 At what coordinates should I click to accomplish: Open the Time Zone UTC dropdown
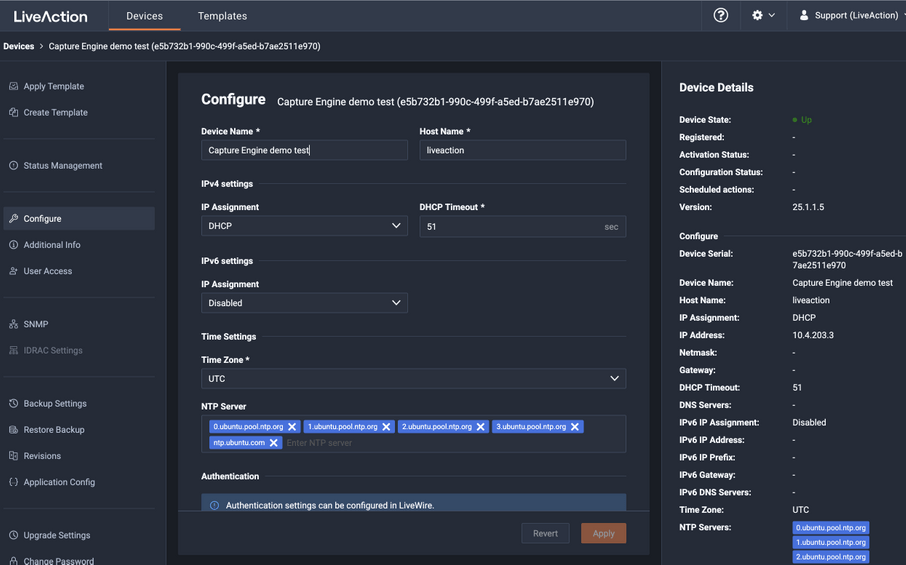click(413, 378)
